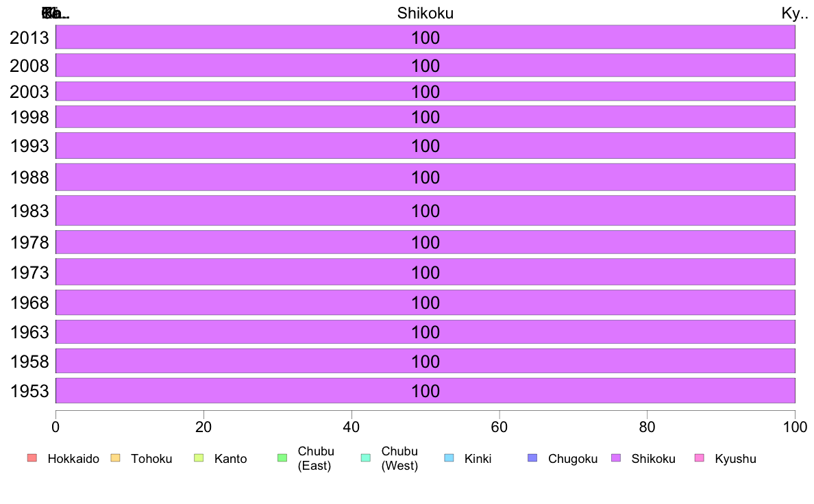Image resolution: width=814 pixels, height=504 pixels.
Task: Click the truncated Ky.. header label
Action: [x=794, y=13]
